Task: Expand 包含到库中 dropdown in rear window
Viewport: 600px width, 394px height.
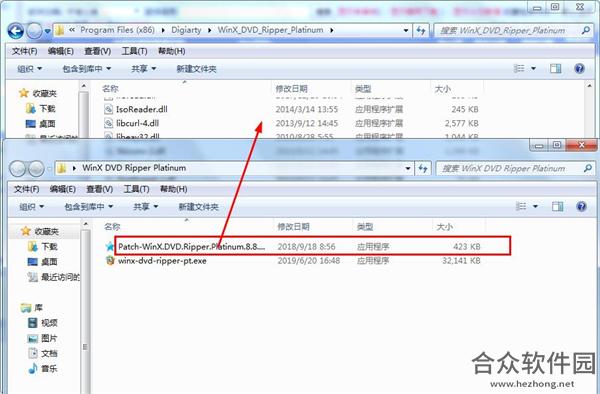Action: (86, 69)
